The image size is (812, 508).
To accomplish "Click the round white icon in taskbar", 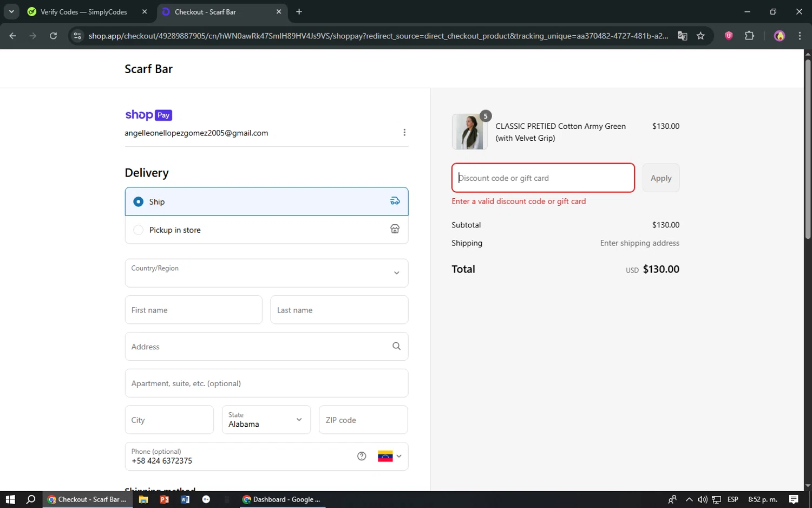I will pyautogui.click(x=206, y=499).
